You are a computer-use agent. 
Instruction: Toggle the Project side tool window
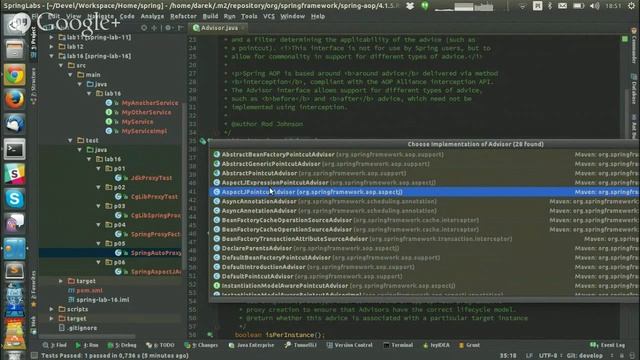click(x=34, y=43)
